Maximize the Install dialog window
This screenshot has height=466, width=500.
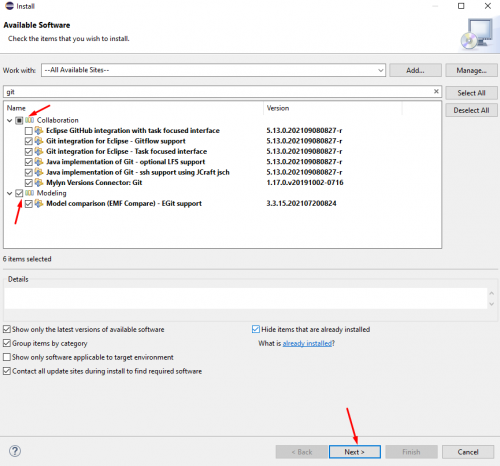tap(461, 6)
